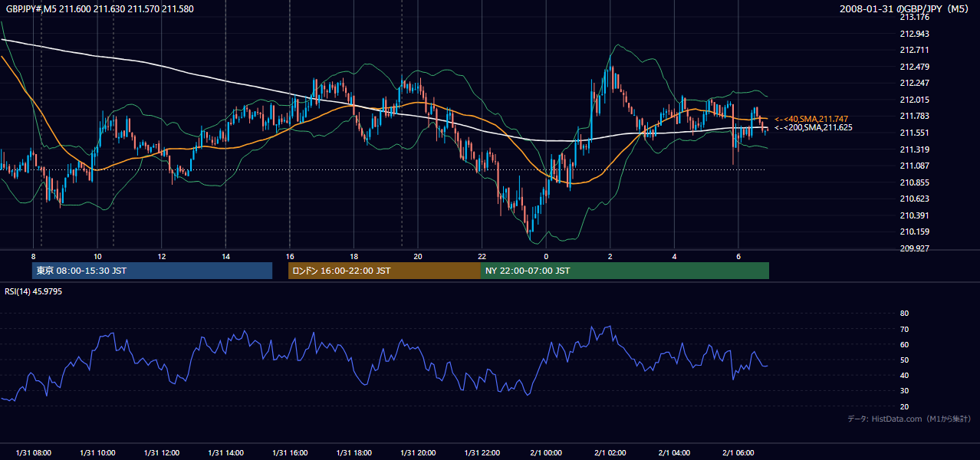This screenshot has height=460, width=980.
Task: Click RSI scale value 20
Action: tap(904, 406)
